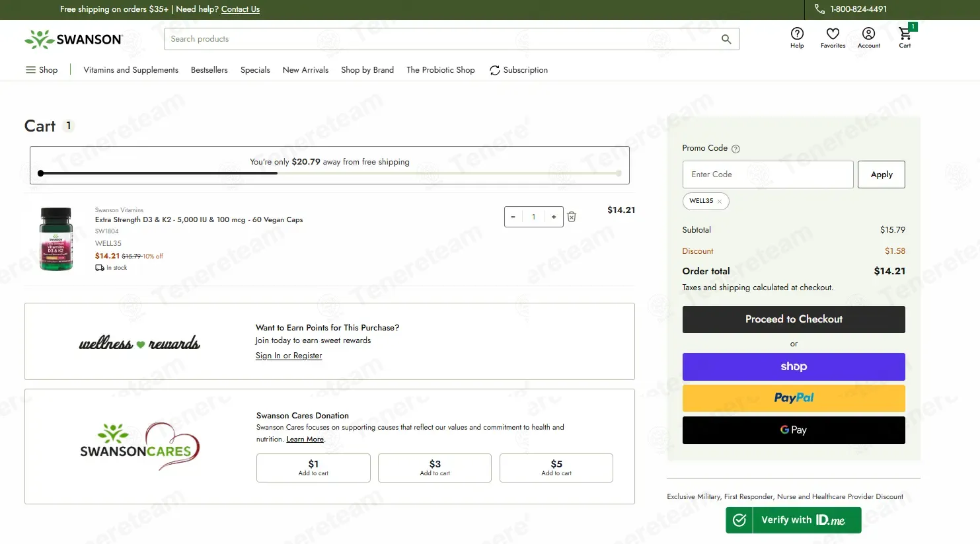Delete item with the trash icon
980x544 pixels.
coord(572,217)
